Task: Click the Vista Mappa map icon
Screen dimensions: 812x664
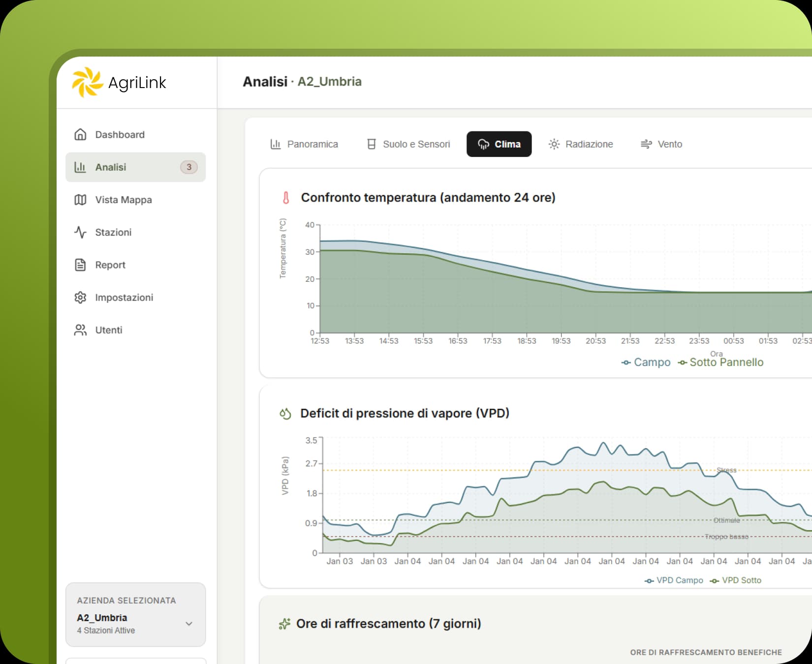Action: (80, 200)
